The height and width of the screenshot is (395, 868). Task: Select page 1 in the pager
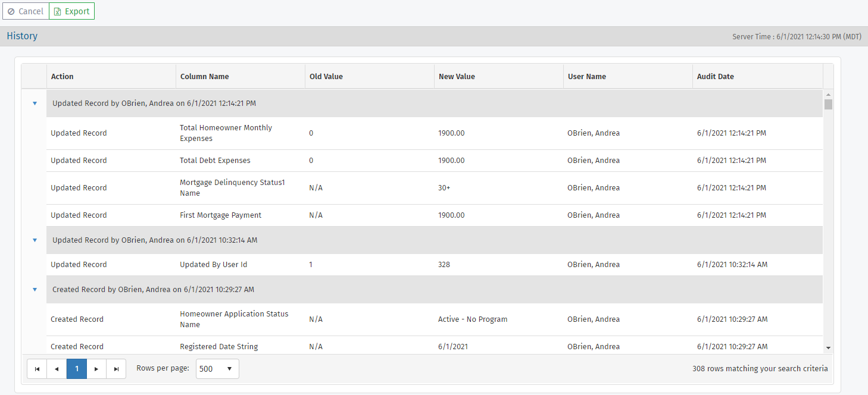(x=77, y=369)
